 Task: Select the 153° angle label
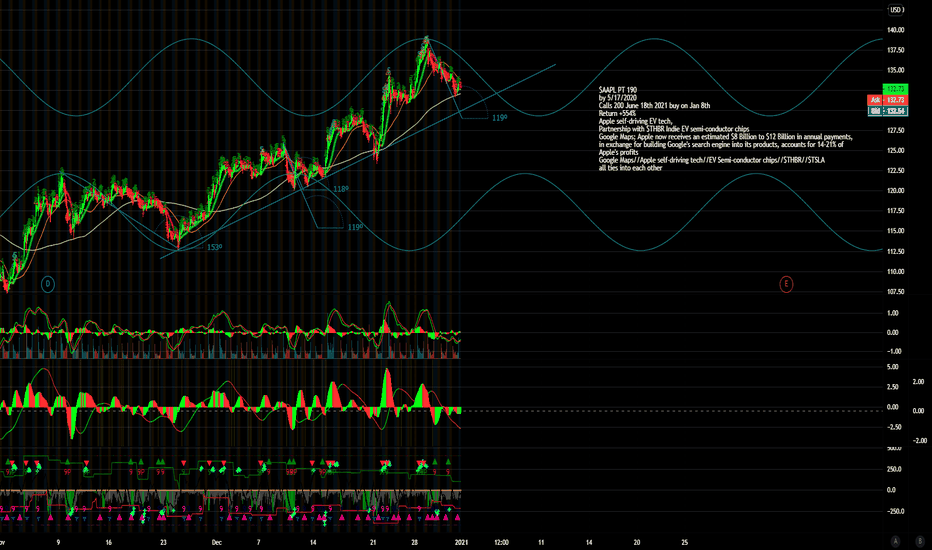coord(215,247)
